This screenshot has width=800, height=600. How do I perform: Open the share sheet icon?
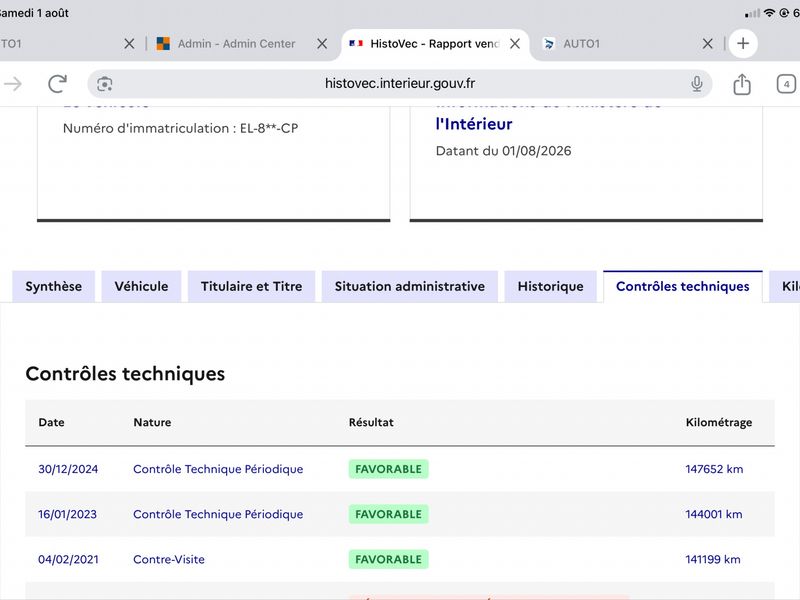742,84
